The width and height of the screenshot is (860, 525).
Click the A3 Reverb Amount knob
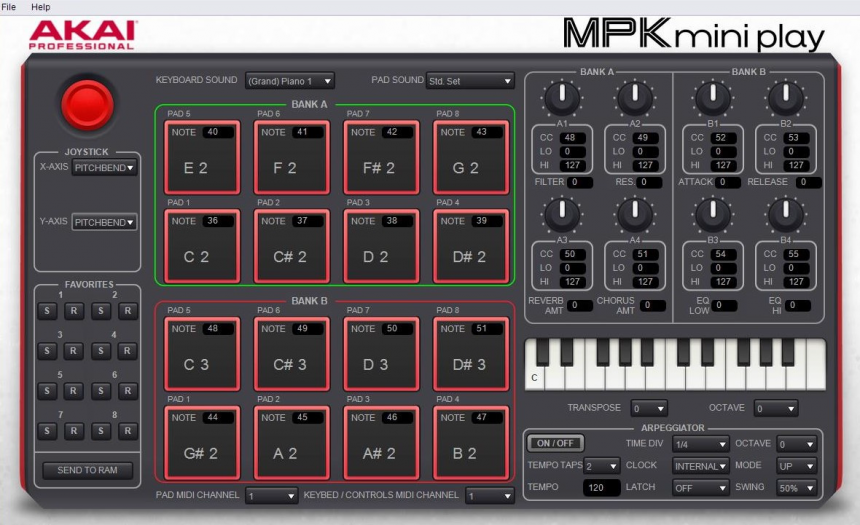(562, 214)
